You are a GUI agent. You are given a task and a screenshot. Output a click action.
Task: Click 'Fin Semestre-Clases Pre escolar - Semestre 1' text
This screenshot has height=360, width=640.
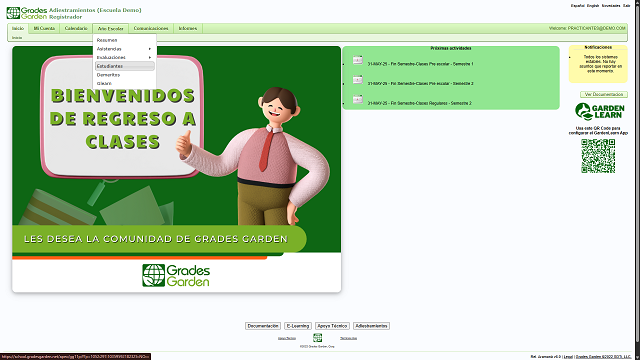[x=420, y=64]
